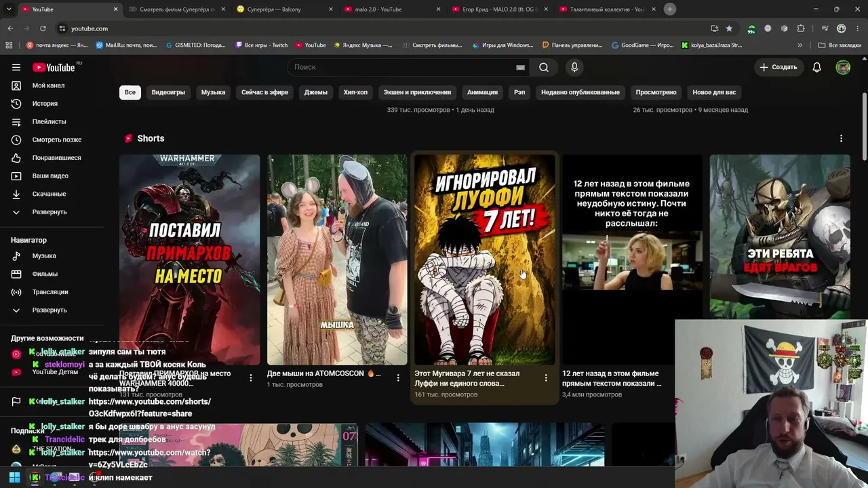
Task: Play the Две мыши ATOMCOSCON short thumbnail
Action: point(337,260)
